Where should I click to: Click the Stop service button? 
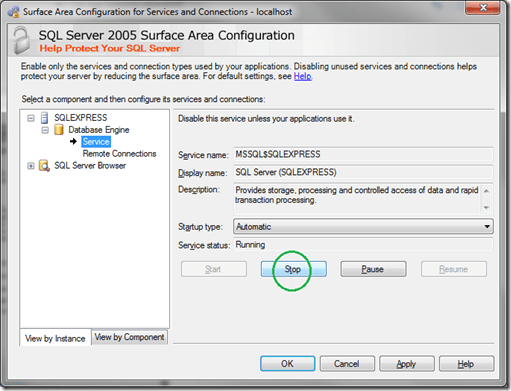tap(293, 269)
